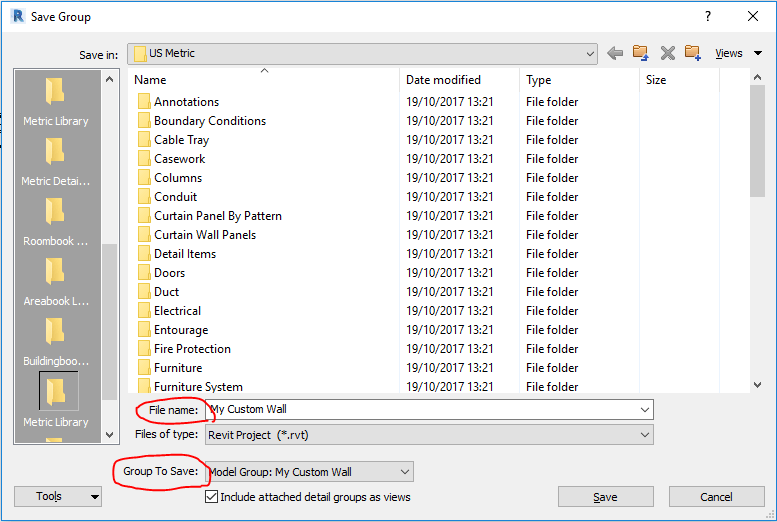777x522 pixels.
Task: Sort by the Size column header
Action: coord(679,80)
